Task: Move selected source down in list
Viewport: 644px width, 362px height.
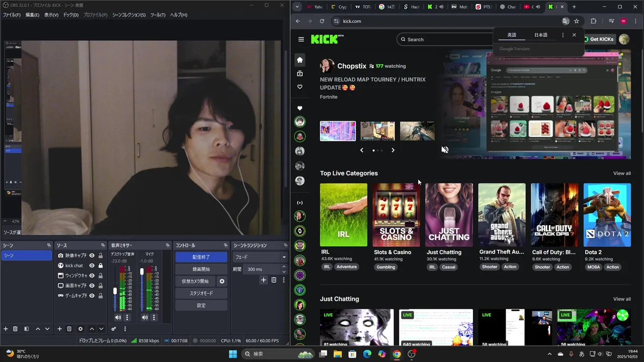Action: 101,329
